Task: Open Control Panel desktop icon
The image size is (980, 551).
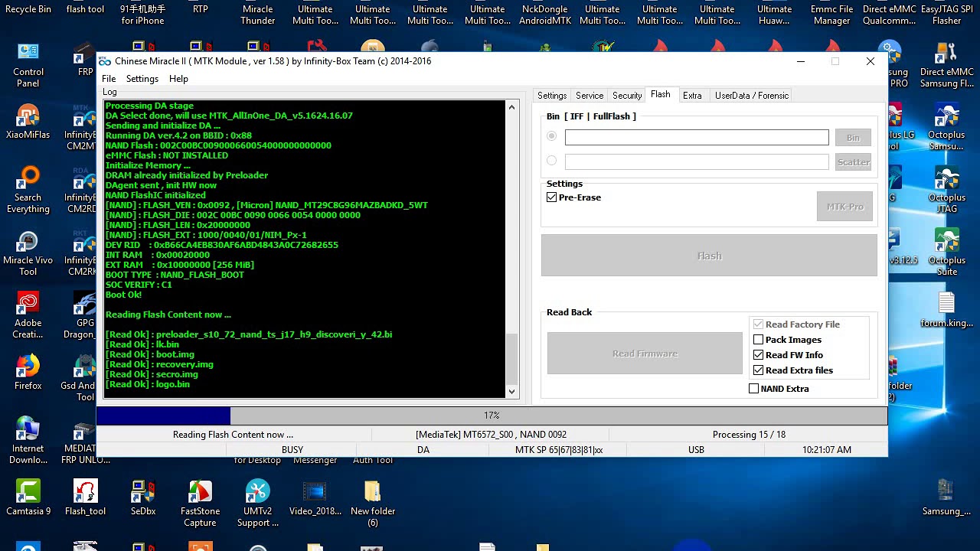Action: tap(28, 64)
